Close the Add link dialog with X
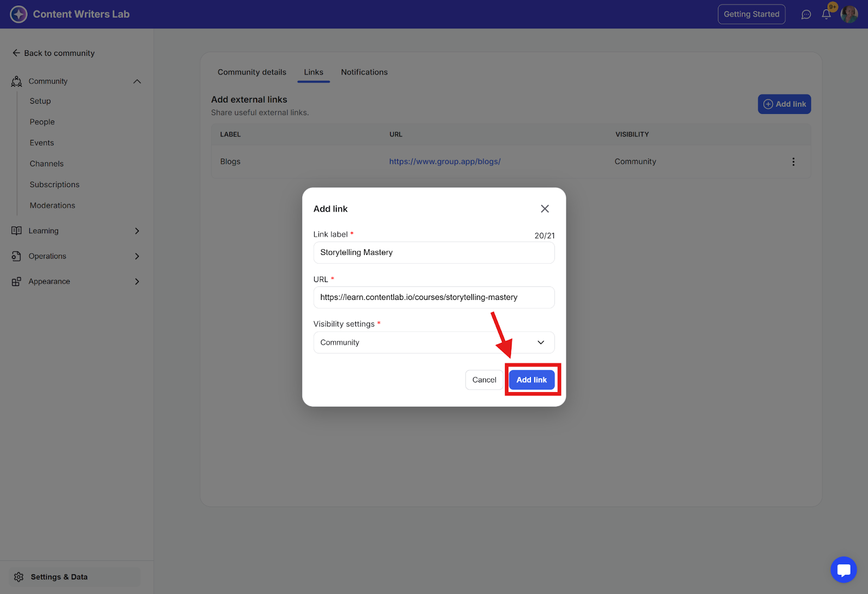868x594 pixels. click(x=545, y=209)
